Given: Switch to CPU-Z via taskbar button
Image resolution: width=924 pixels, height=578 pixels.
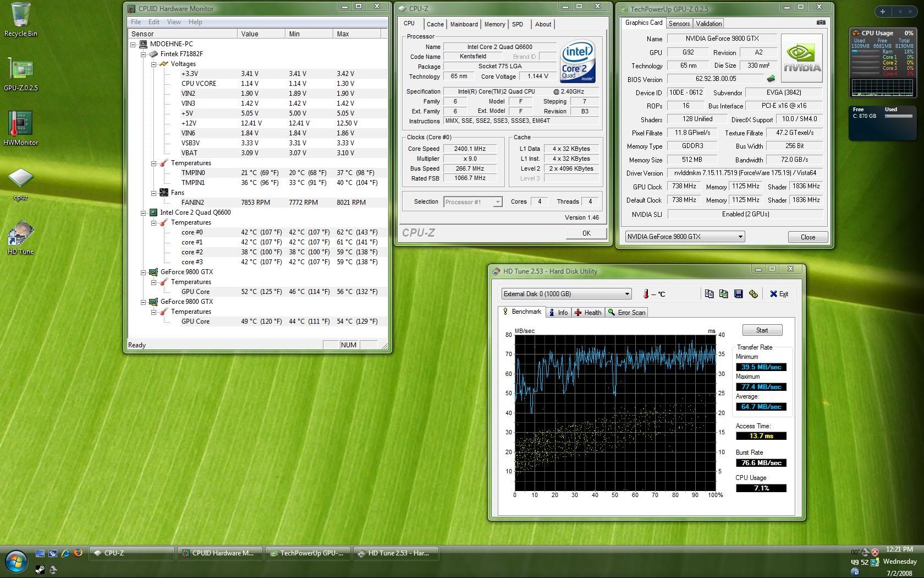Looking at the screenshot, I should click(x=131, y=553).
